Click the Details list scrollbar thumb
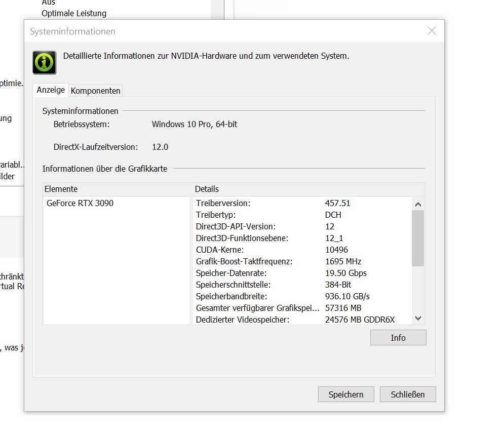 [x=418, y=238]
